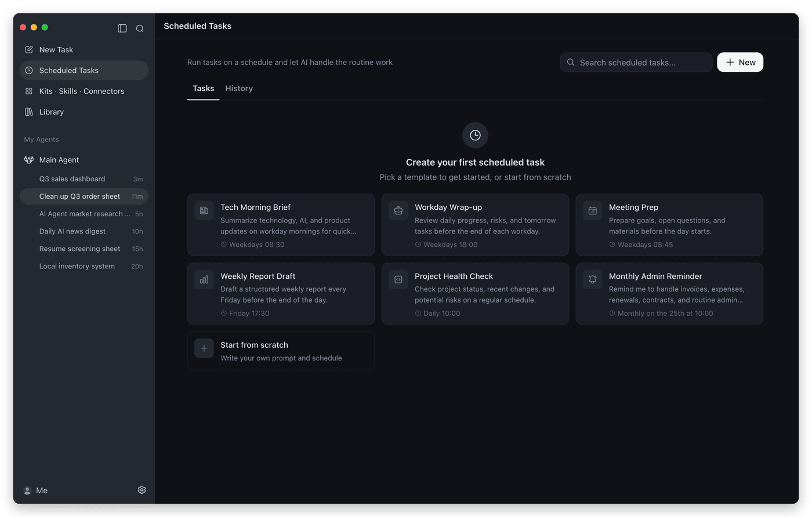Click the Weekdays 08:30 schedule text

pyautogui.click(x=257, y=245)
